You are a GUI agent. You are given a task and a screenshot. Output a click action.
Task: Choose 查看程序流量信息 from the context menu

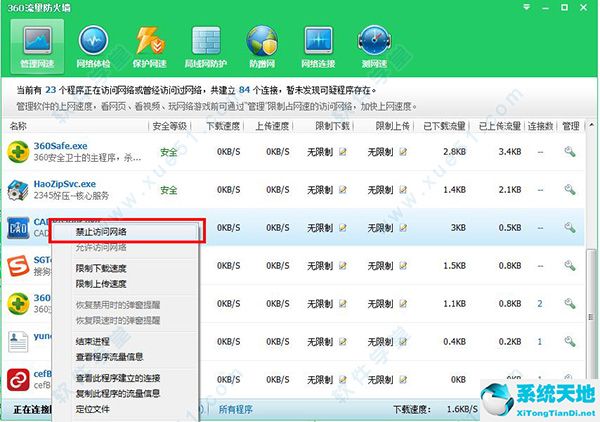(x=109, y=357)
